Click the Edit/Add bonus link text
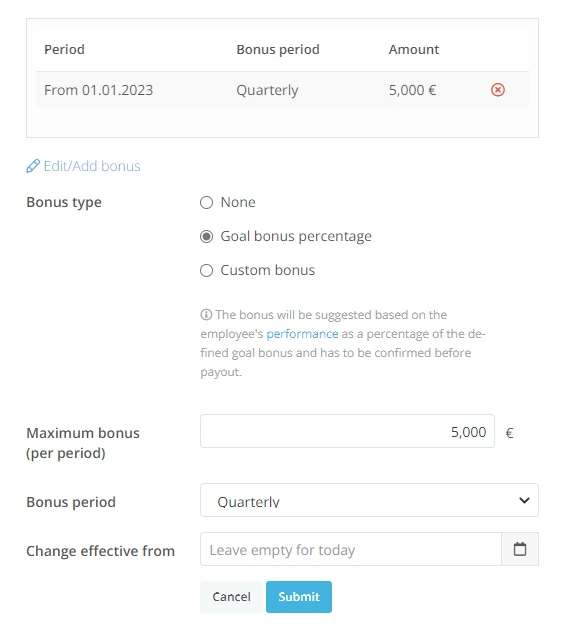Image resolution: width=568 pixels, height=636 pixels. pos(92,166)
